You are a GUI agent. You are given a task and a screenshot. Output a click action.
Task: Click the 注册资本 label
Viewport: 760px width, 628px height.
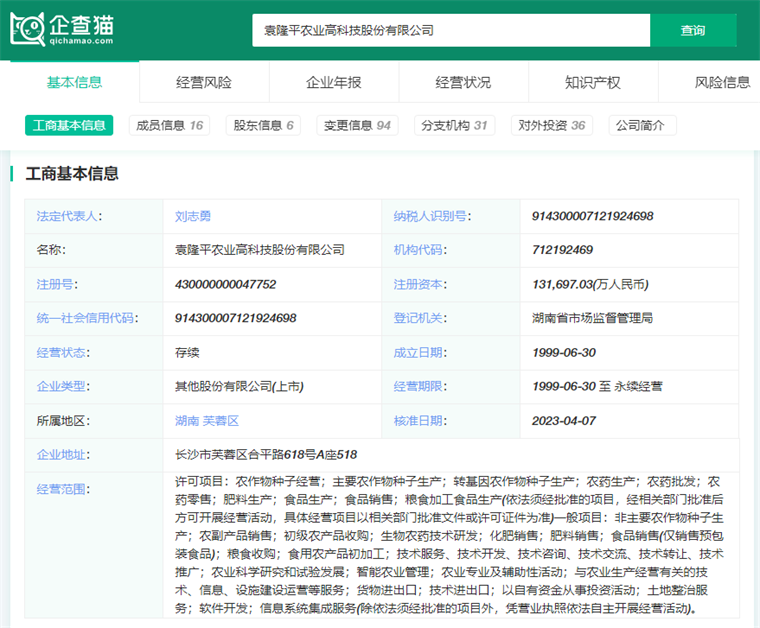[420, 284]
